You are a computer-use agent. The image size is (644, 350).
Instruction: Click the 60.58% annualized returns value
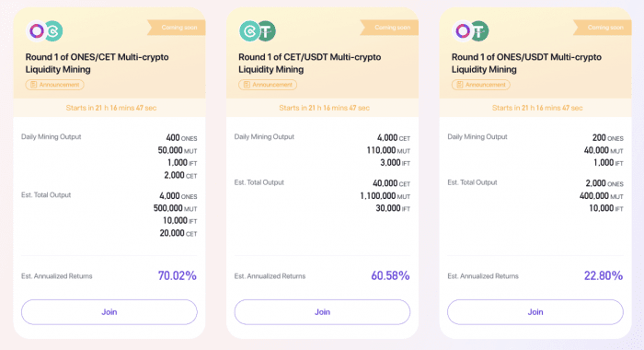coord(390,275)
